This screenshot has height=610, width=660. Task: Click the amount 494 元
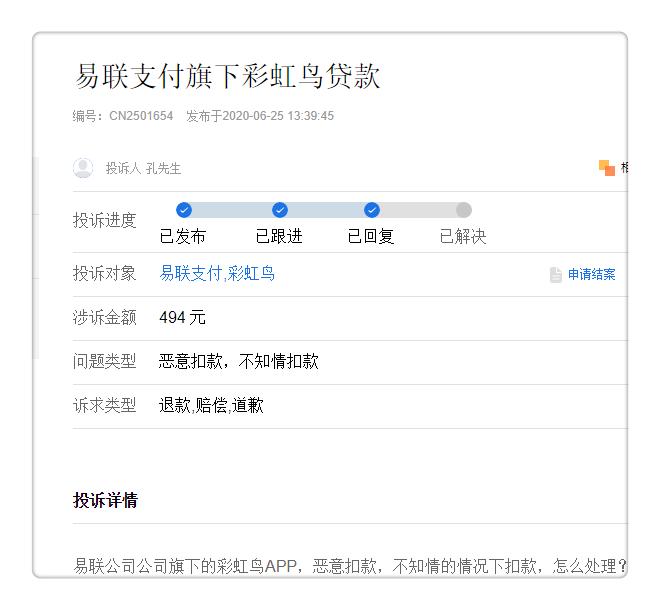(182, 317)
